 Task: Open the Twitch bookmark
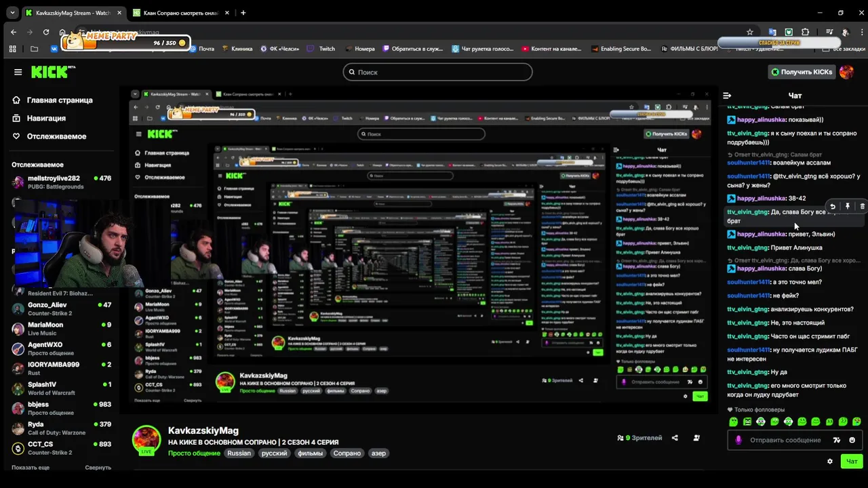[321, 49]
